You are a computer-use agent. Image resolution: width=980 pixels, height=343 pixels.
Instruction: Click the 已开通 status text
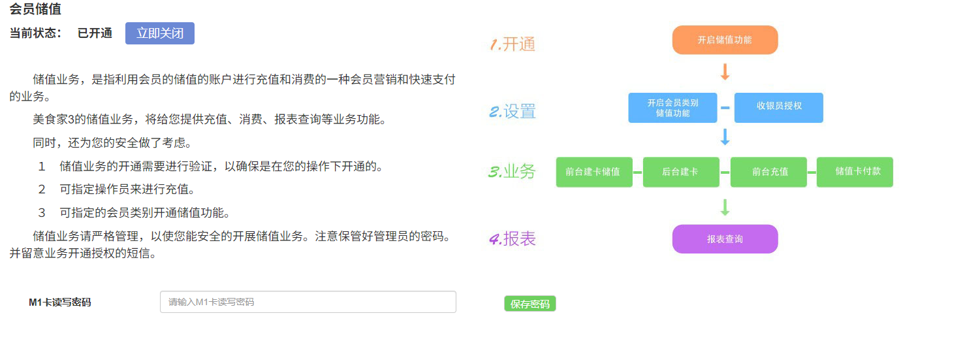tap(95, 33)
